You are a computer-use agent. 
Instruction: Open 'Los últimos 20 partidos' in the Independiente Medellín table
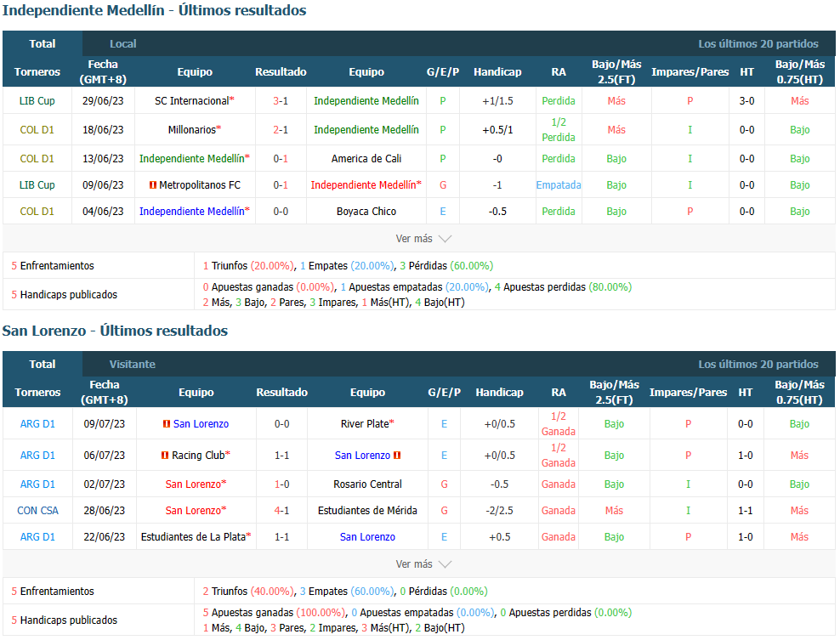758,44
